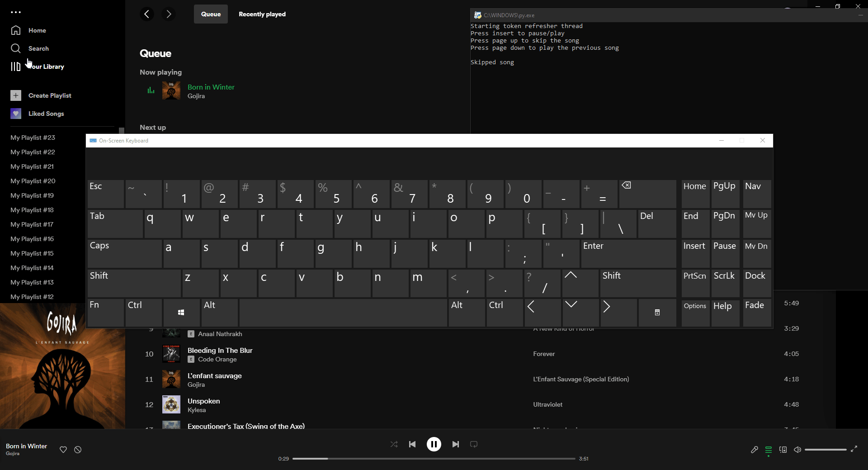Click the left arrow key

coord(542,313)
